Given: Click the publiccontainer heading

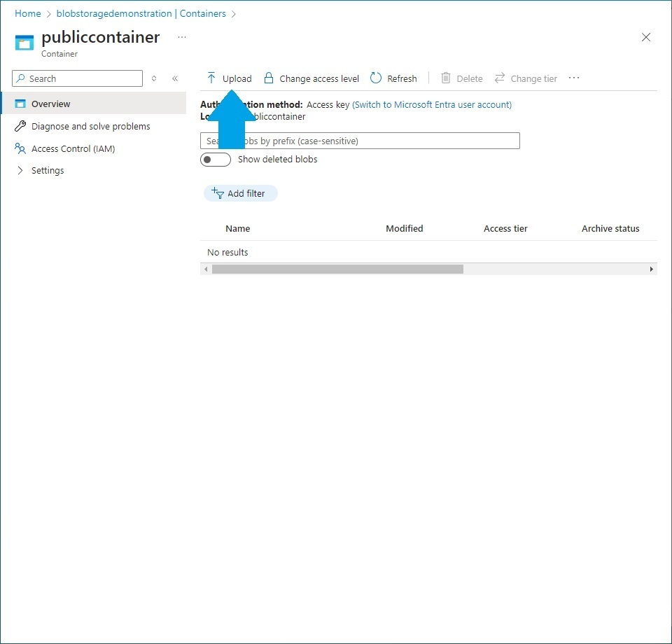Looking at the screenshot, I should tap(101, 37).
